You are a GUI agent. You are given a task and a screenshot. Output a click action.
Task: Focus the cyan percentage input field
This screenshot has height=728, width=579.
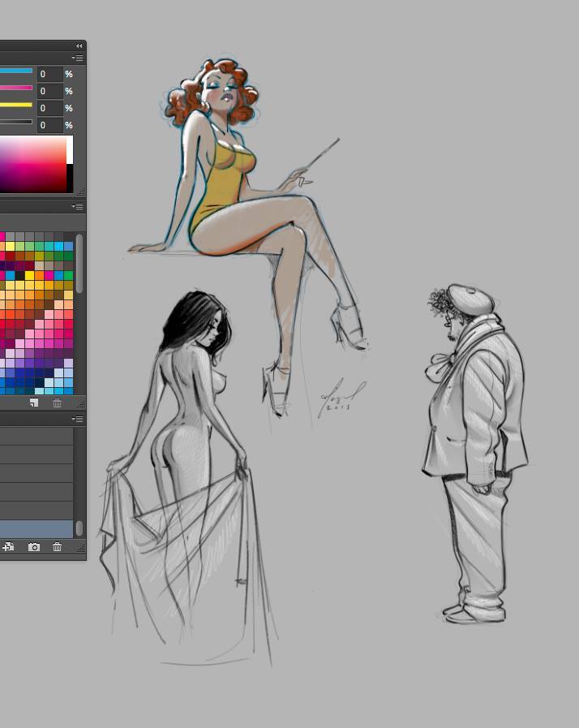(x=50, y=75)
